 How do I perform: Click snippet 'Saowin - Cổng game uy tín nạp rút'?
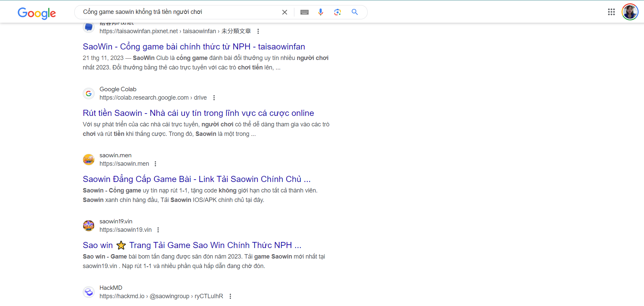point(200,195)
